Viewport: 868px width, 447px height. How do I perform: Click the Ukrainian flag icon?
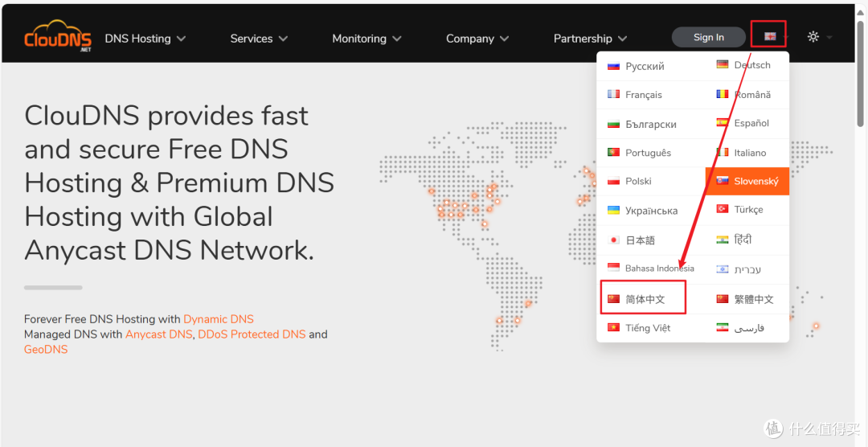(612, 210)
